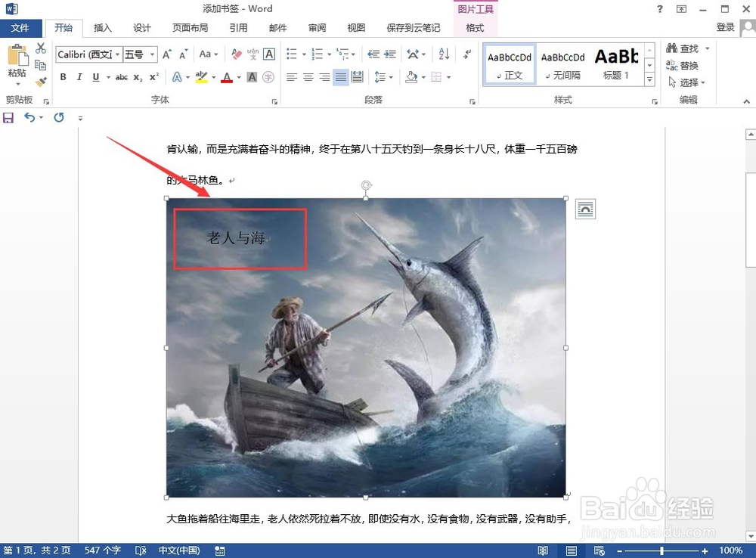Open Change Case Aa dropdown
Viewport: 756px width, 558px height.
[x=209, y=54]
